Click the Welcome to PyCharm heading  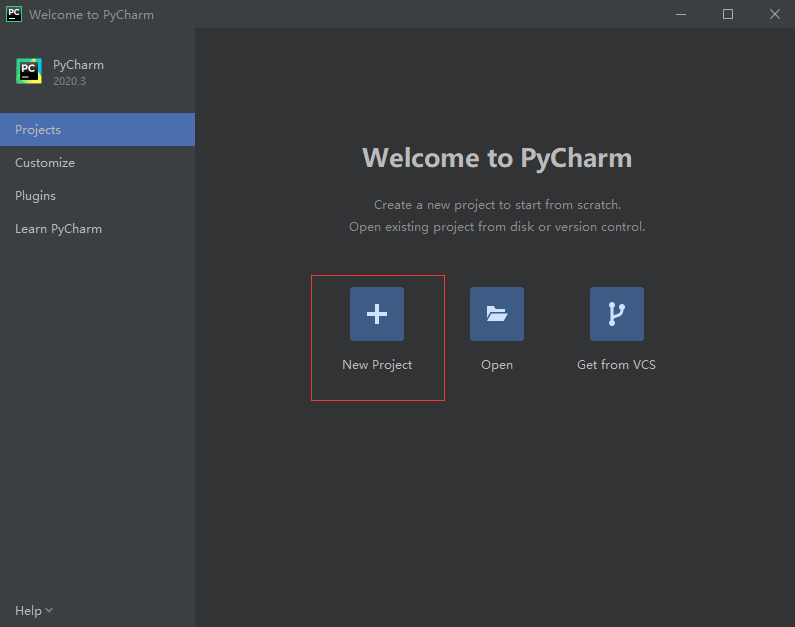(497, 158)
